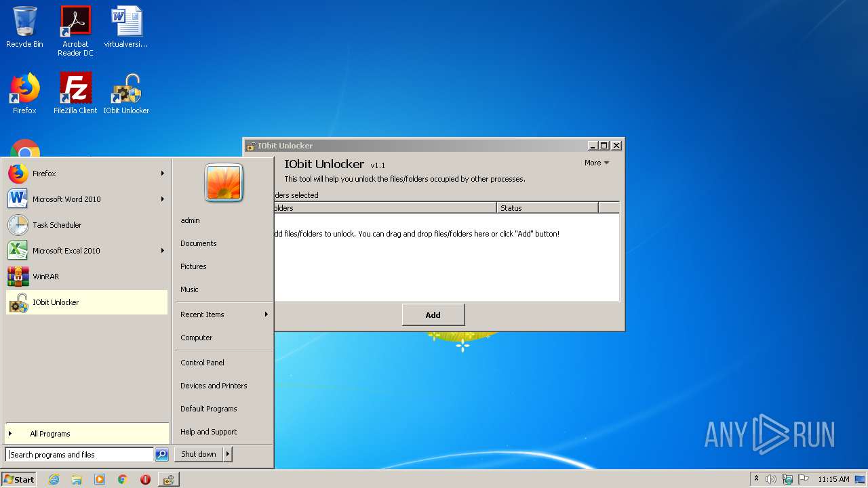This screenshot has width=868, height=488.
Task: Maximize the IObit Unlocker window
Action: tap(604, 145)
